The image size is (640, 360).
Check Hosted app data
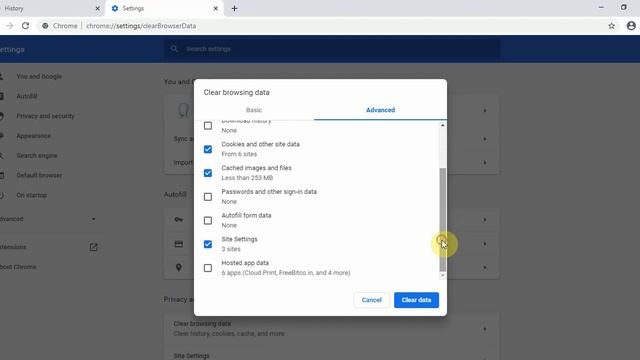tap(208, 268)
